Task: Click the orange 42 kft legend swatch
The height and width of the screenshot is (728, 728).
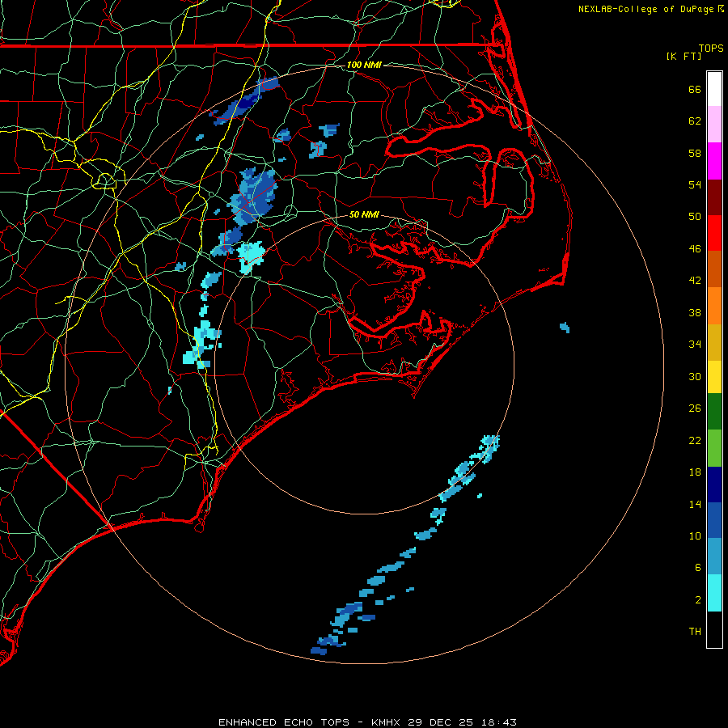Action: click(x=714, y=305)
